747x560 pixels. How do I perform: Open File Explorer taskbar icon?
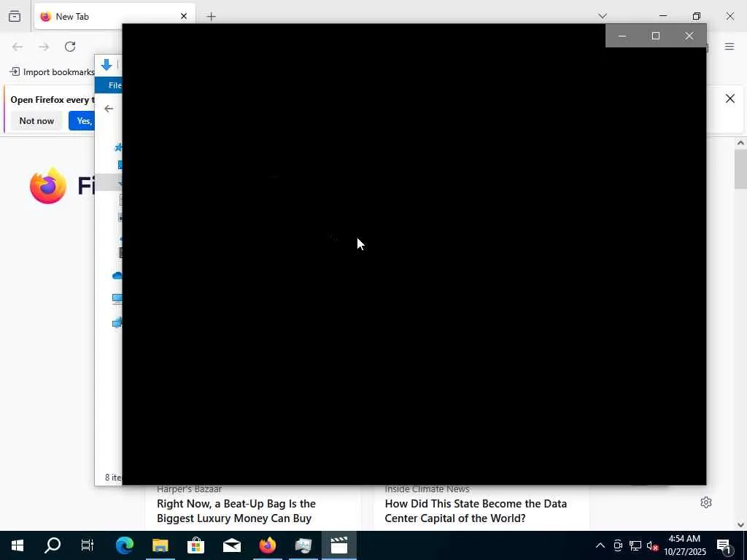160,545
